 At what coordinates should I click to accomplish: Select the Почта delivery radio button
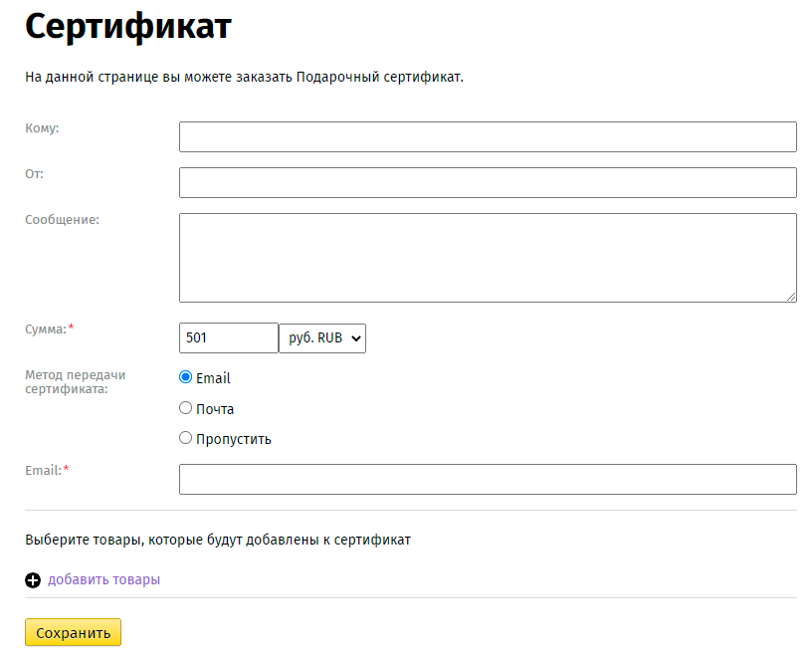[185, 408]
